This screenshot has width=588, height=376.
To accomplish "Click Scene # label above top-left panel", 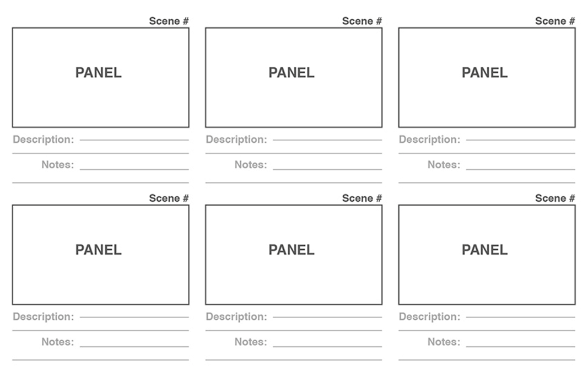I will point(169,21).
